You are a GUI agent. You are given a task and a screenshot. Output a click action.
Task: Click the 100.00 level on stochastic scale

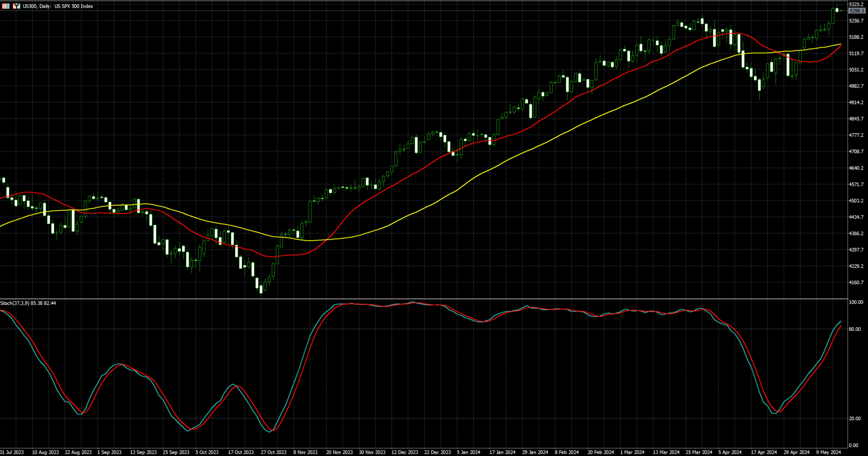coord(855,302)
